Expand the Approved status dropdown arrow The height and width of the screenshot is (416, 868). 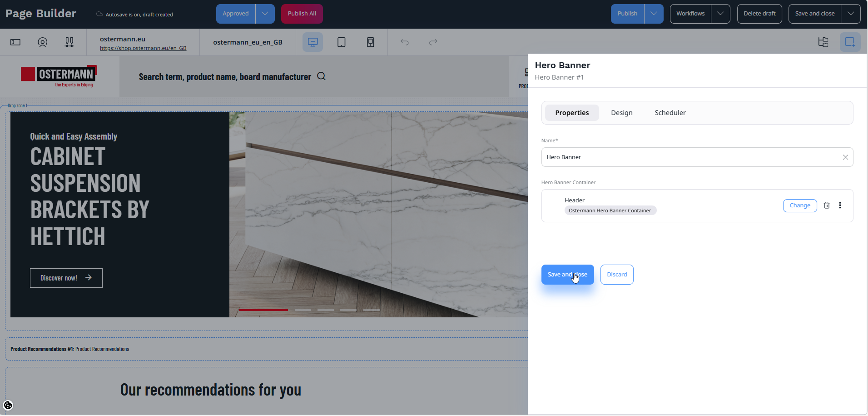point(265,14)
